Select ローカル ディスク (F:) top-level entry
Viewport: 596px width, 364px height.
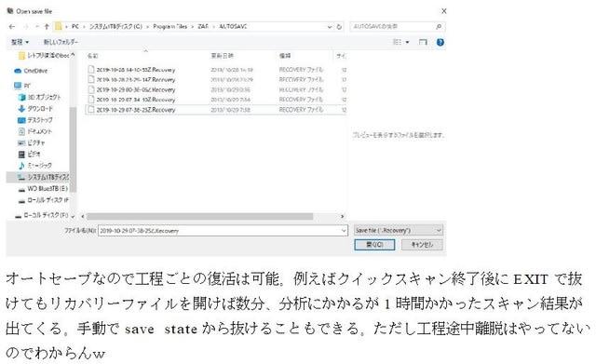(42, 215)
